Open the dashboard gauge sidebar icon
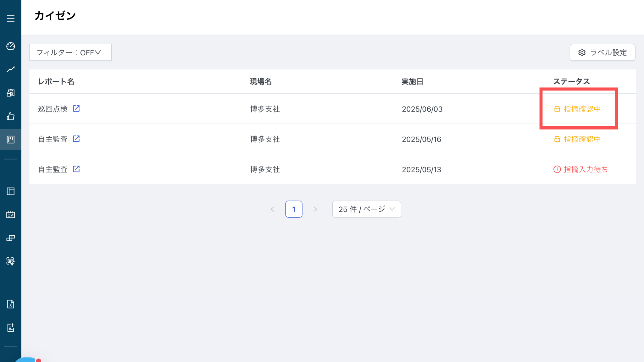 (11, 46)
